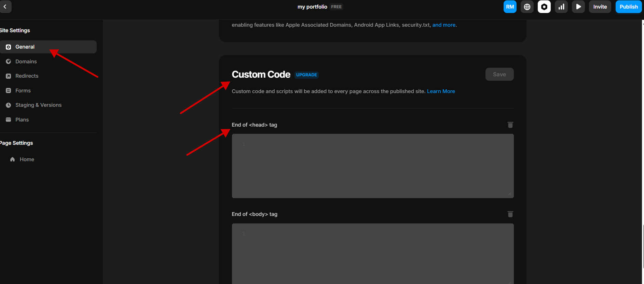This screenshot has height=284, width=644.
Task: Click the Site Settings heading
Action: click(x=15, y=30)
